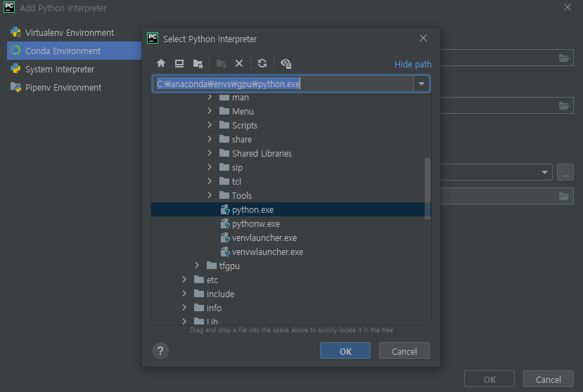Open help with the question mark button
Image resolution: width=583 pixels, height=392 pixels.
(x=160, y=351)
